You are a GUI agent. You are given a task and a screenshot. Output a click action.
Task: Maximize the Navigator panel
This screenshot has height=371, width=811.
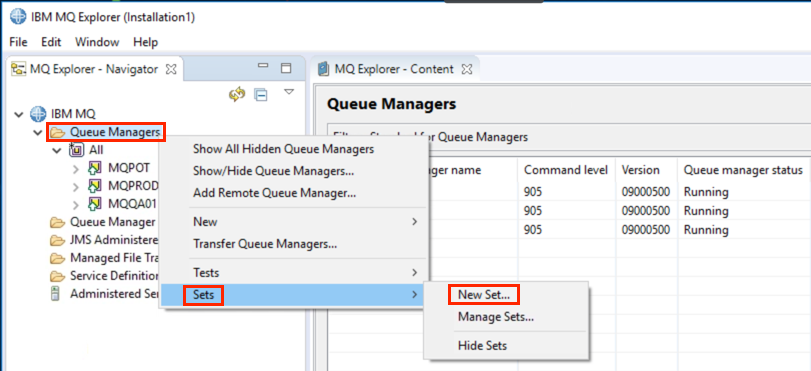click(x=286, y=68)
